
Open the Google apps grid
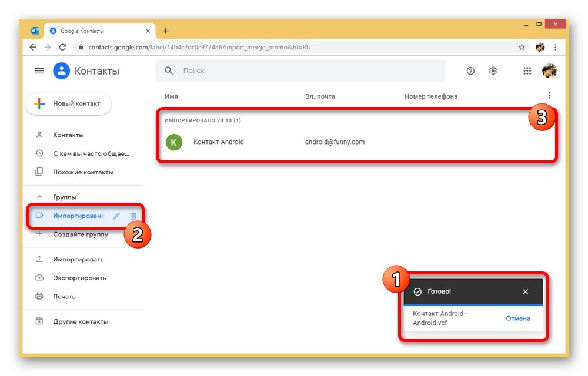click(x=527, y=70)
